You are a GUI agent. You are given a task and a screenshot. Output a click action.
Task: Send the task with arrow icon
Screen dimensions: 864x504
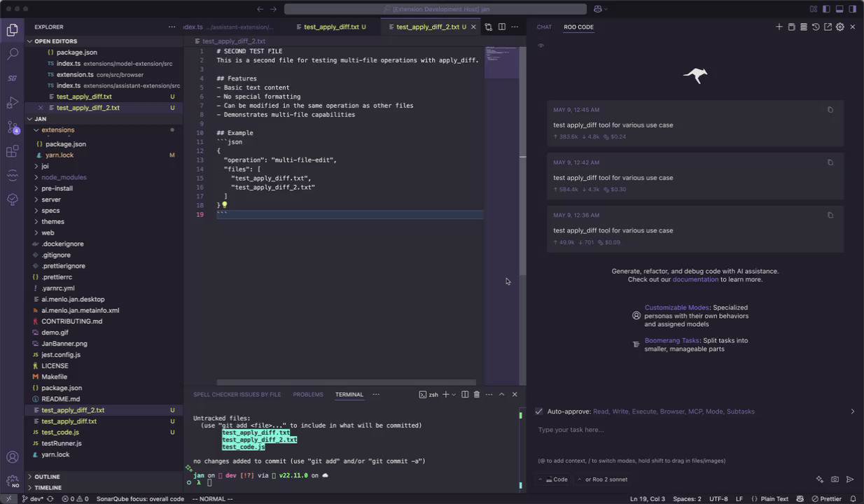[x=850, y=479]
